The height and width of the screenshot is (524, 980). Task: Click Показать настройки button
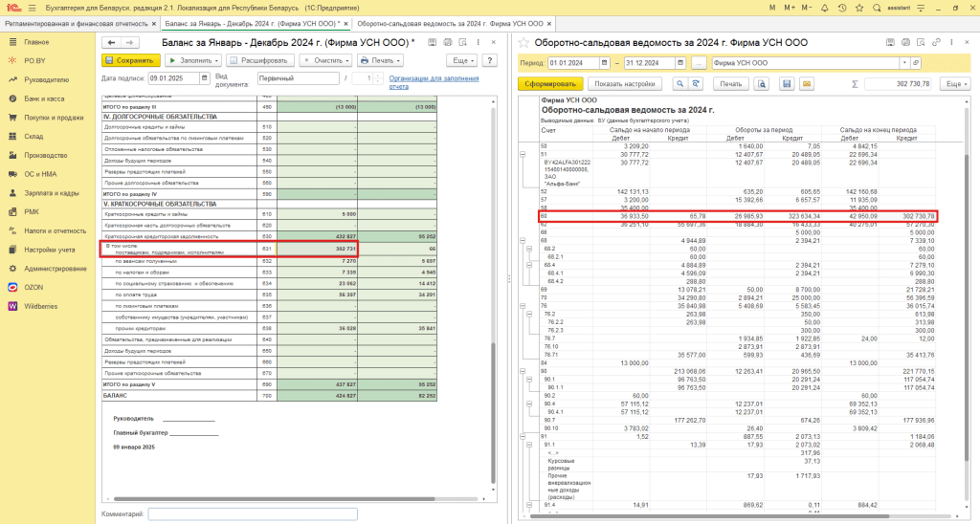[624, 84]
